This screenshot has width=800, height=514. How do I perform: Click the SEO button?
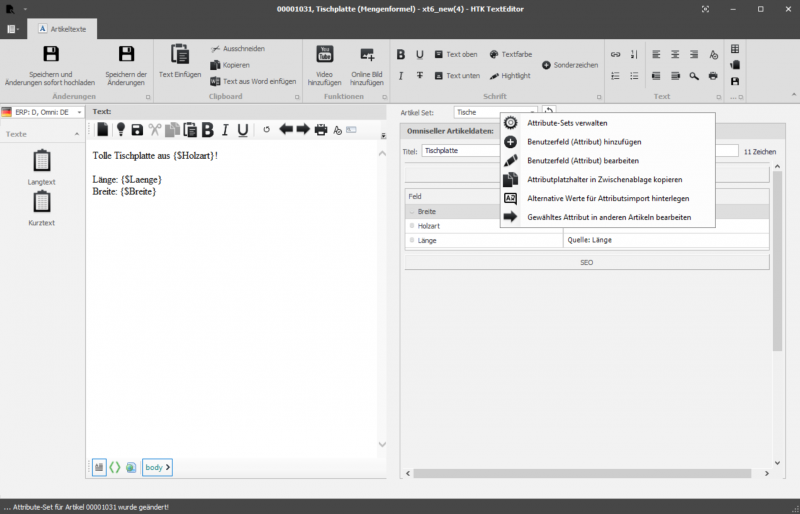[x=587, y=262]
